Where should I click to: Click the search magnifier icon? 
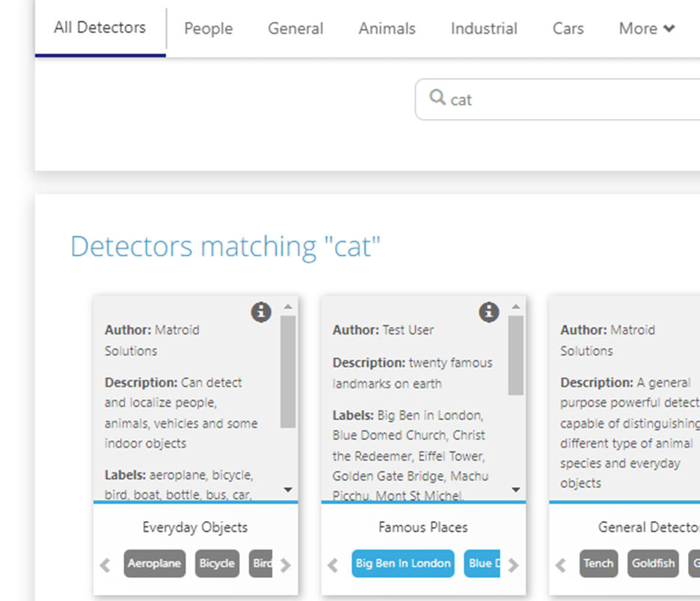(437, 98)
